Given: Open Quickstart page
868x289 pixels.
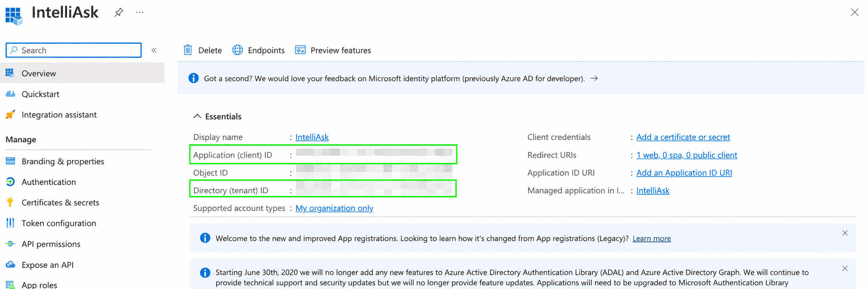Looking at the screenshot, I should [x=40, y=94].
